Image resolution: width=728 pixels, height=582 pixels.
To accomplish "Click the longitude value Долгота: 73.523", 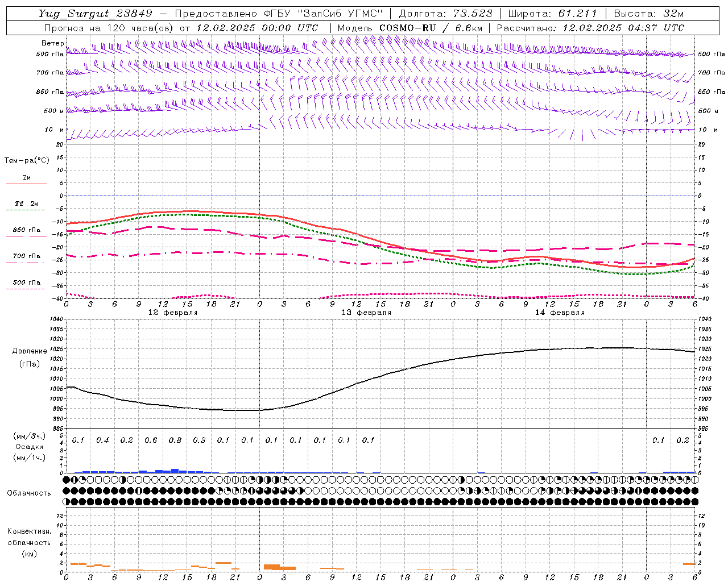I will (446, 14).
